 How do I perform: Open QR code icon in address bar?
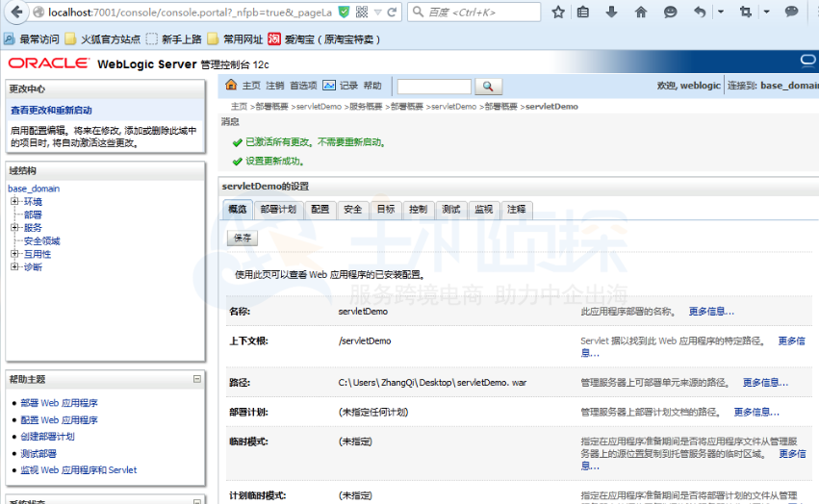362,12
